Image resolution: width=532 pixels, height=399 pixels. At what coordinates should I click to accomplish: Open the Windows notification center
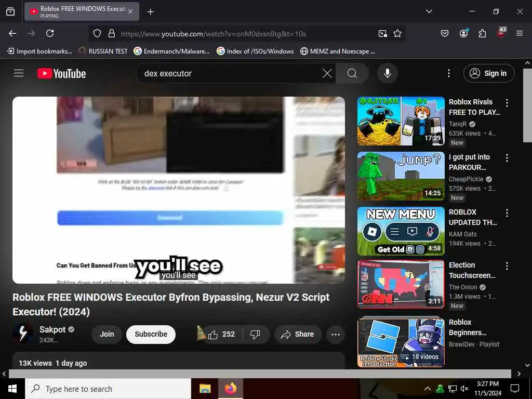(x=515, y=389)
